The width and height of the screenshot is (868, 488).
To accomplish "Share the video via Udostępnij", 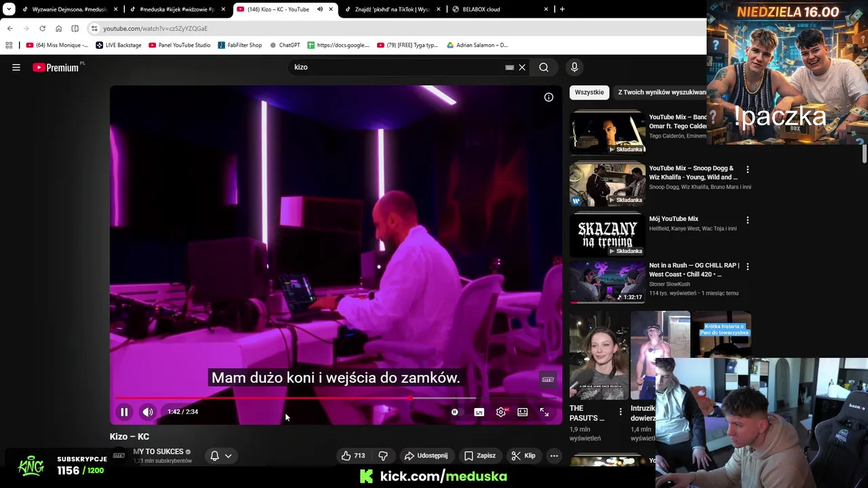I will [426, 455].
